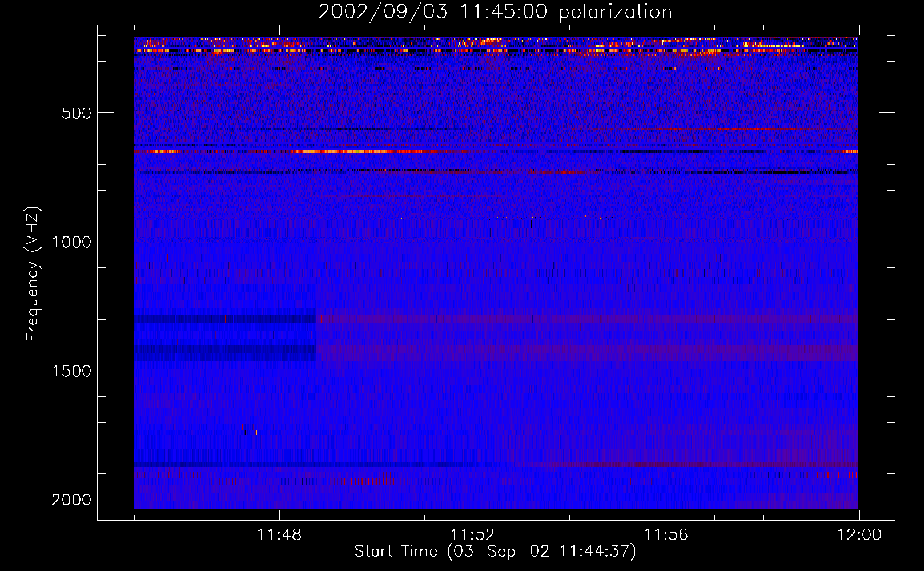Click the 12:00 time tick label
924x571 pixels.
click(859, 535)
